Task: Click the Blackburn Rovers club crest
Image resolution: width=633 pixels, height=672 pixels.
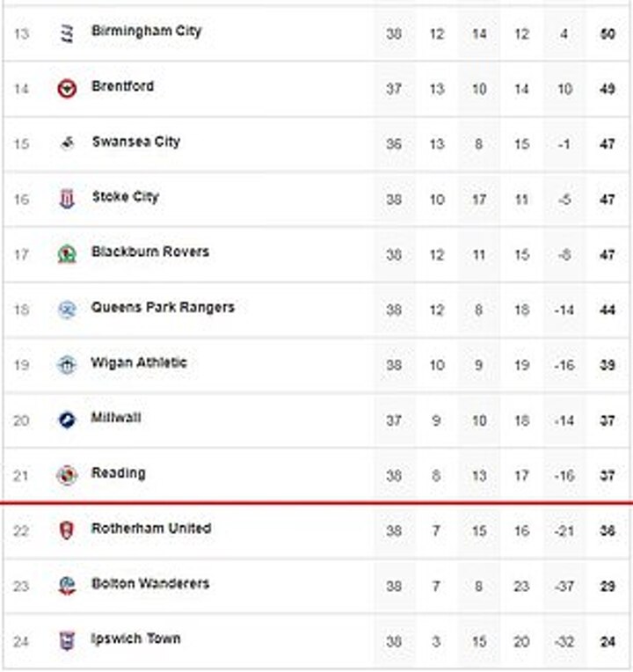Action: tap(67, 254)
